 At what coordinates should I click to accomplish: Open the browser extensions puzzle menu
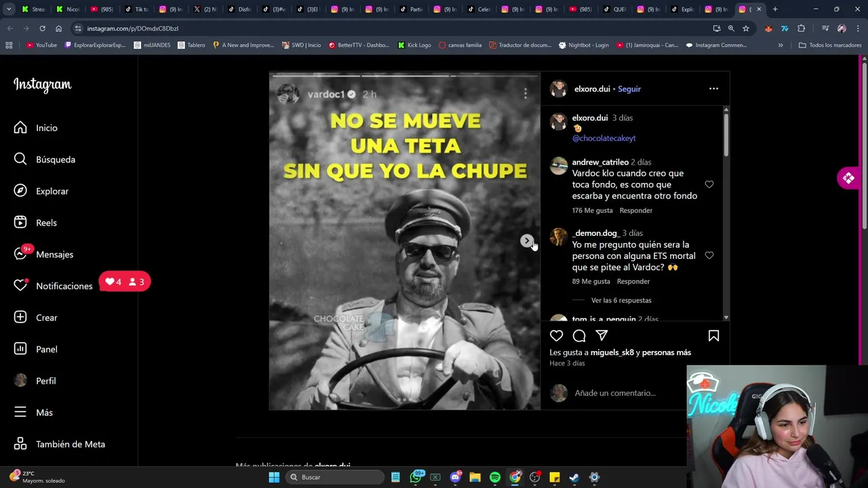point(802,28)
